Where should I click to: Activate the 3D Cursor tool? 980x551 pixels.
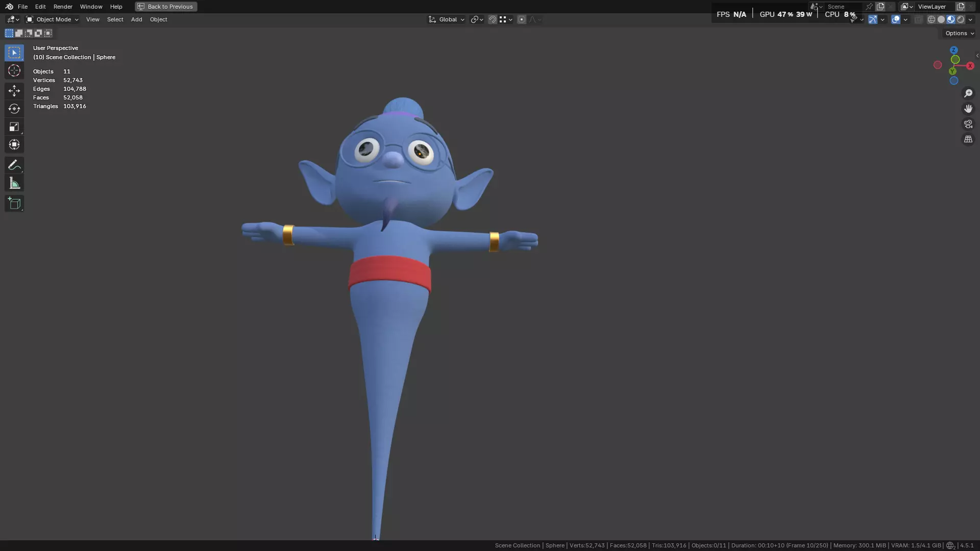point(14,70)
